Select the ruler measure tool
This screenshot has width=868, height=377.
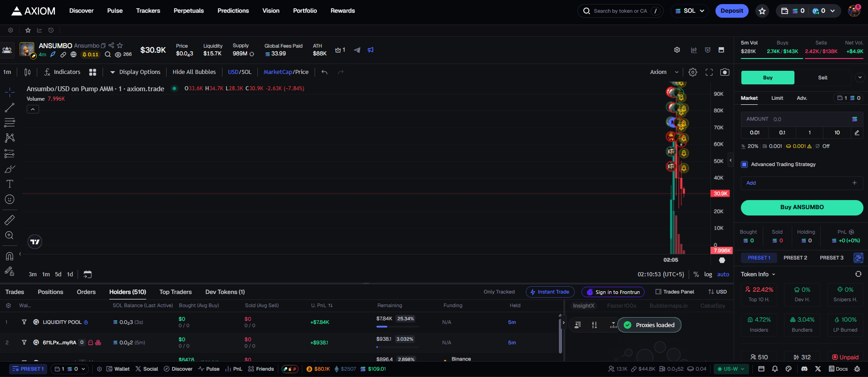pos(10,220)
